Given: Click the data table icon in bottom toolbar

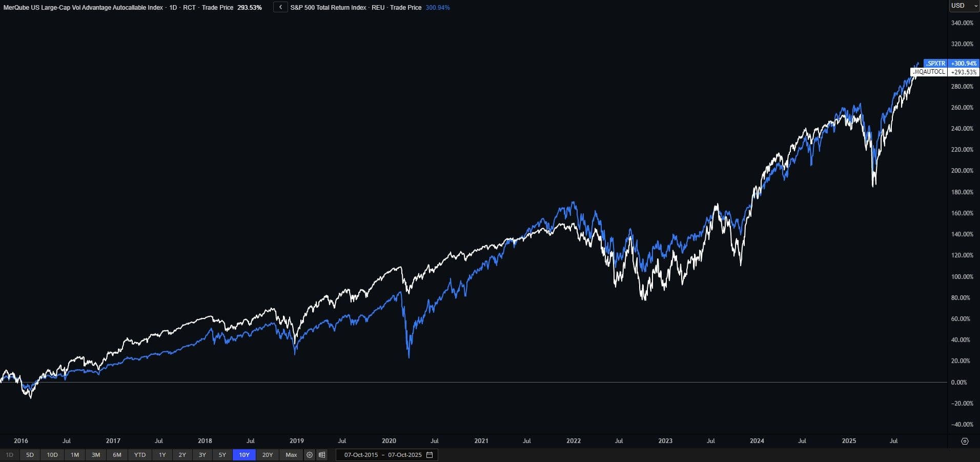Looking at the screenshot, I should (322, 455).
